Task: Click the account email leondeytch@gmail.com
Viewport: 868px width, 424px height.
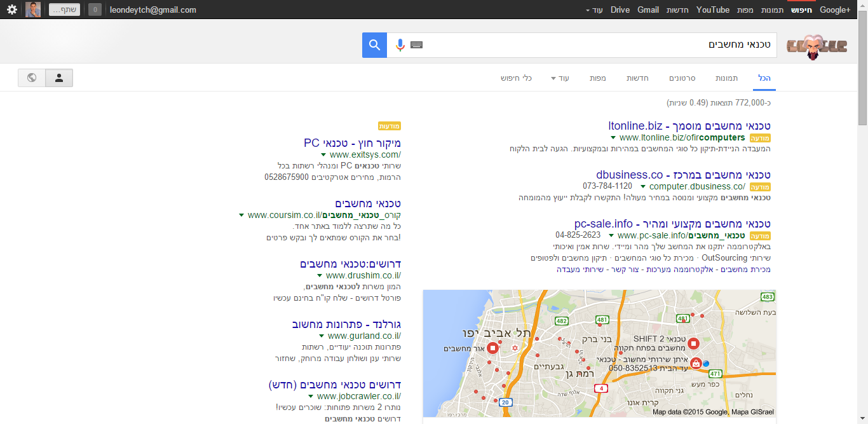Action: tap(153, 10)
